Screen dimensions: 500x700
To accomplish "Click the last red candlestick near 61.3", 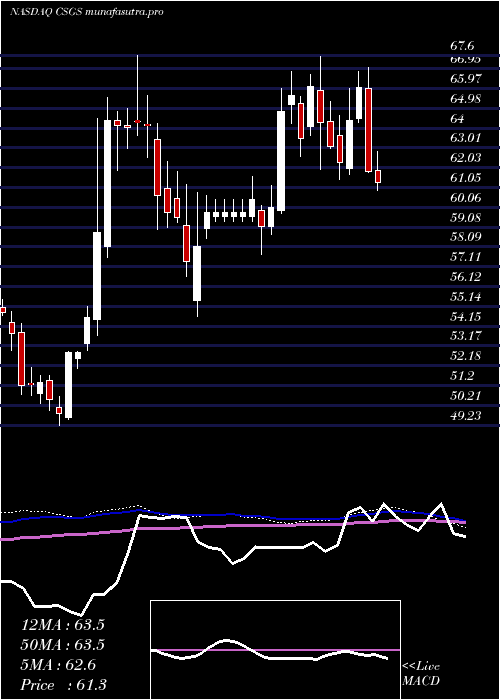I will click(378, 176).
